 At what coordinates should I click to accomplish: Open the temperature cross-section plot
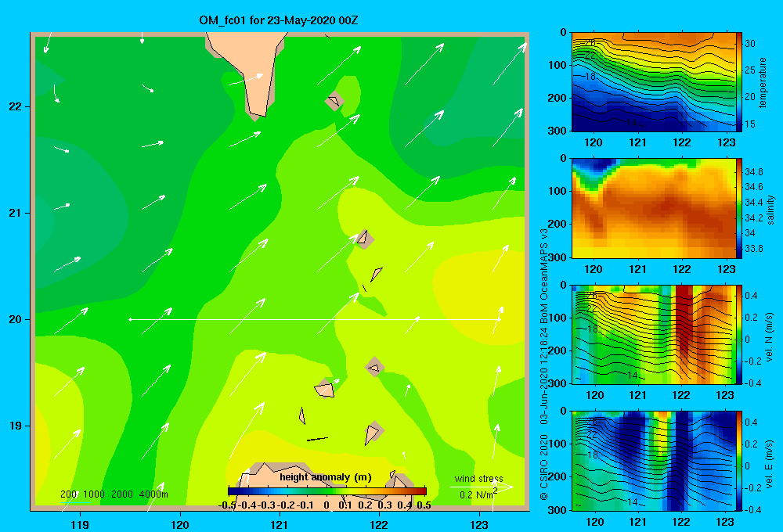click(x=654, y=82)
